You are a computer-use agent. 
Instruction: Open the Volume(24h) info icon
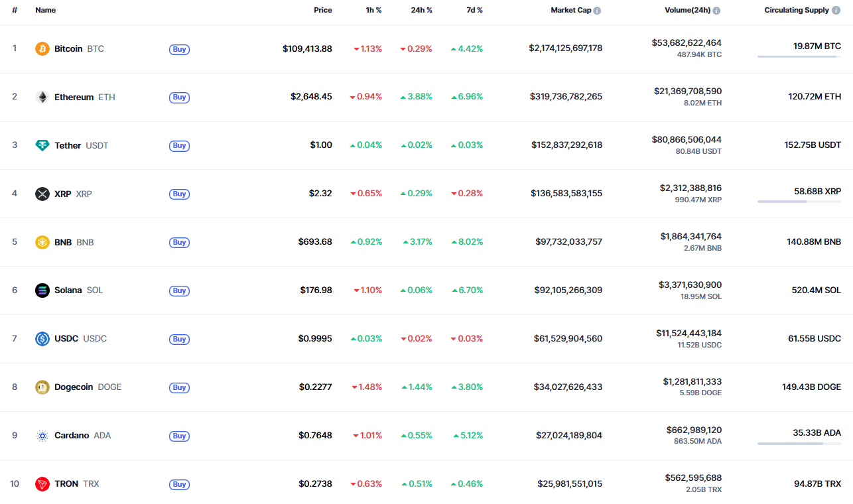click(x=717, y=11)
